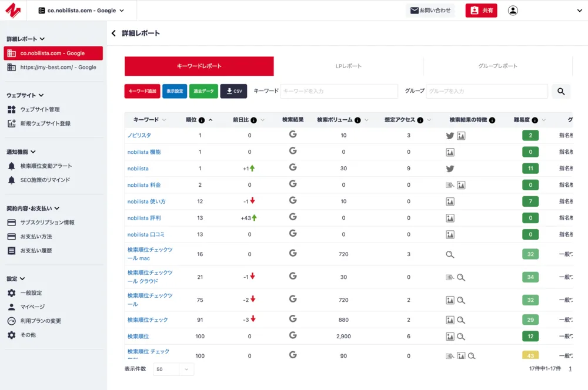Click difficulty badge 34 in クラウド row
588x390 pixels.
(x=530, y=277)
